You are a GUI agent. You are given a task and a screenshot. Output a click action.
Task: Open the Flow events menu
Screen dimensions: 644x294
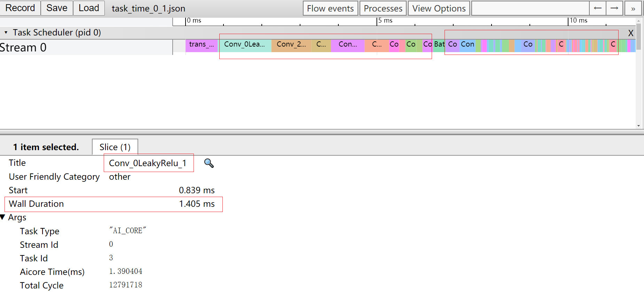[330, 8]
